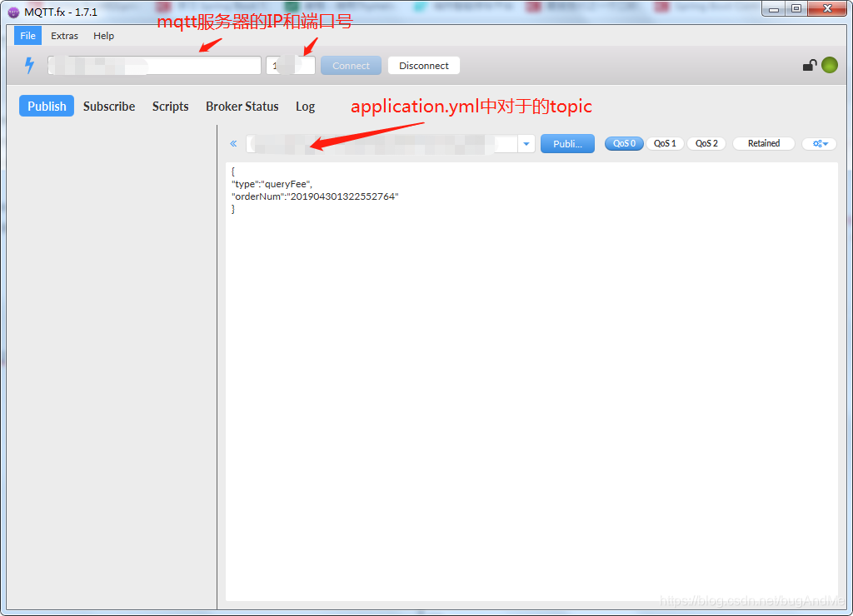Collapse topic panel with double-chevron icon
Viewport: 853px width, 616px height.
233,143
